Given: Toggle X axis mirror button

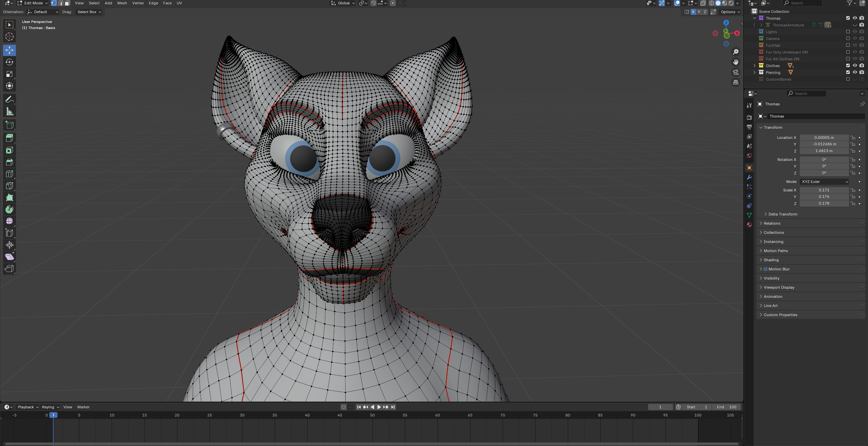Looking at the screenshot, I should point(693,12).
